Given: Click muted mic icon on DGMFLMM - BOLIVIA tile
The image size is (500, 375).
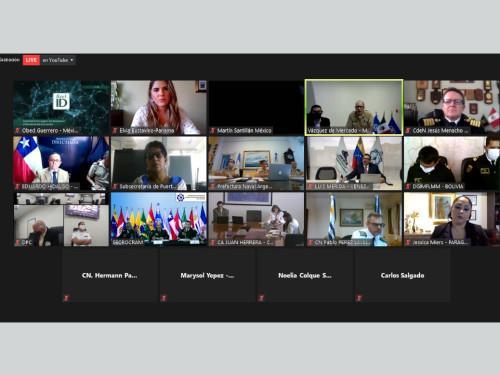Looking at the screenshot, I should click(x=408, y=187).
